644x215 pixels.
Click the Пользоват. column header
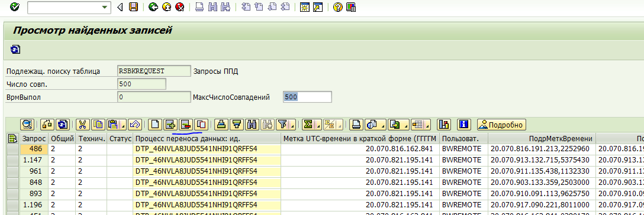click(x=463, y=138)
